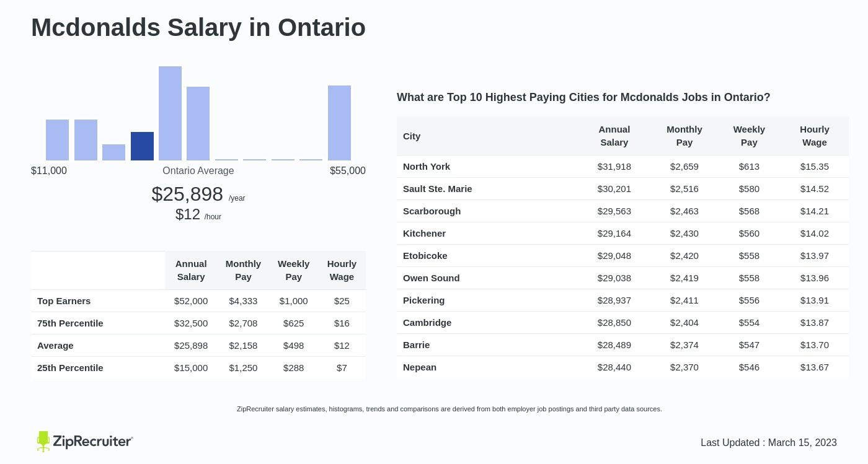Click the 'Barrie' city row
The height and width of the screenshot is (464, 868).
(623, 345)
